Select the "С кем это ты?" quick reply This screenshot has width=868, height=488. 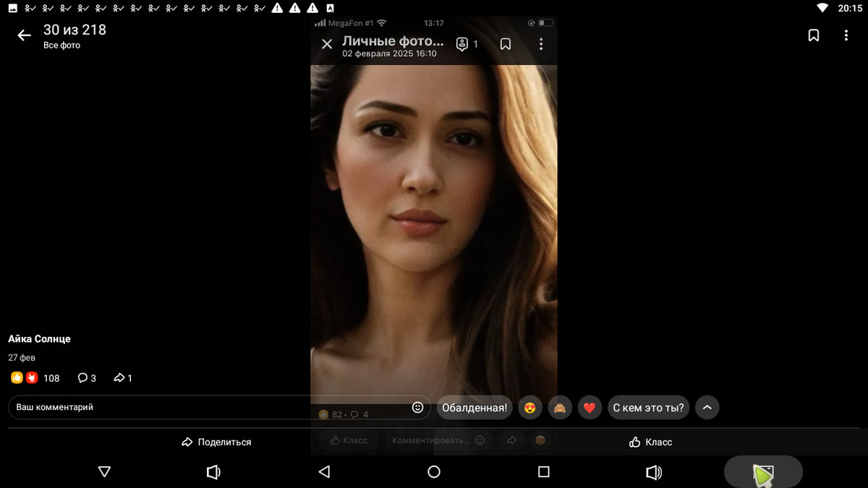pos(648,408)
